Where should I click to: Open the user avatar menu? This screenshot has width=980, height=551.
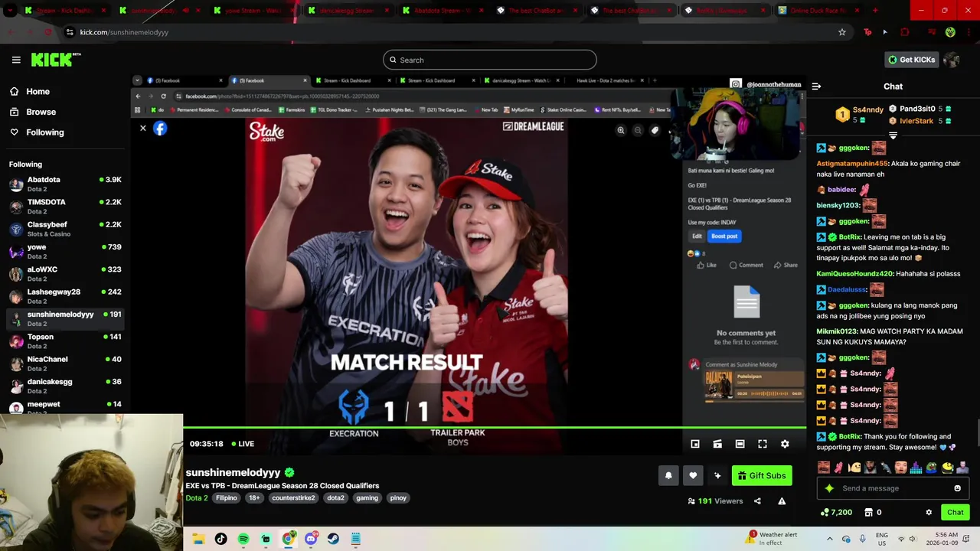(x=951, y=60)
